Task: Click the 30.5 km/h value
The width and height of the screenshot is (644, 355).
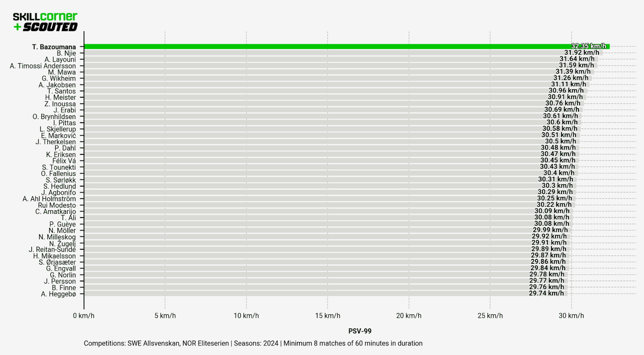Action: coord(561,141)
